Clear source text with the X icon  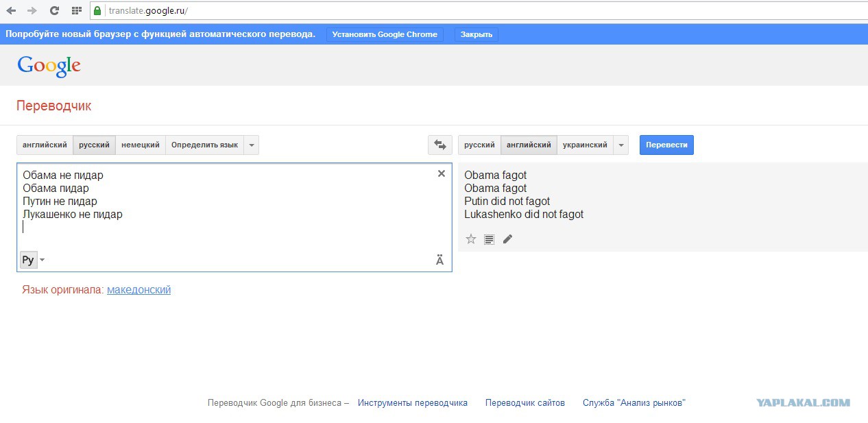tap(442, 173)
